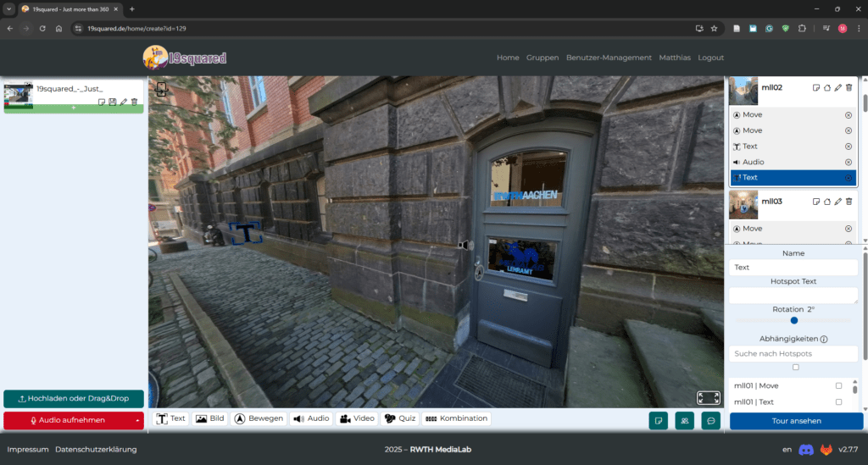Click Hochladen oder Drag&Drop button
The height and width of the screenshot is (465, 868).
(x=73, y=398)
